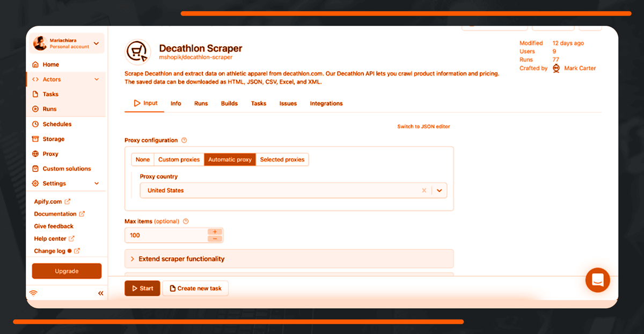644x334 pixels.
Task: Click the Mark Carter author name
Action: click(x=580, y=68)
